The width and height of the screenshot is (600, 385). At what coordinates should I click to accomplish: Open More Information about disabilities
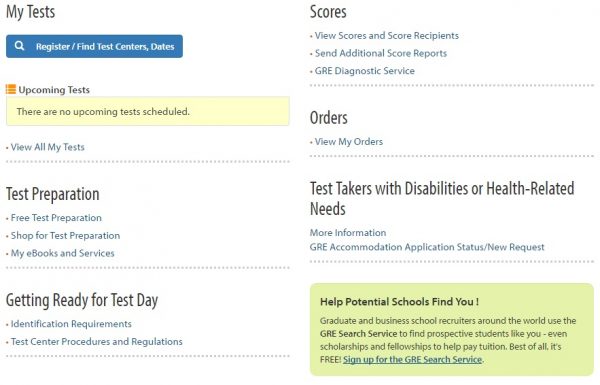348,233
